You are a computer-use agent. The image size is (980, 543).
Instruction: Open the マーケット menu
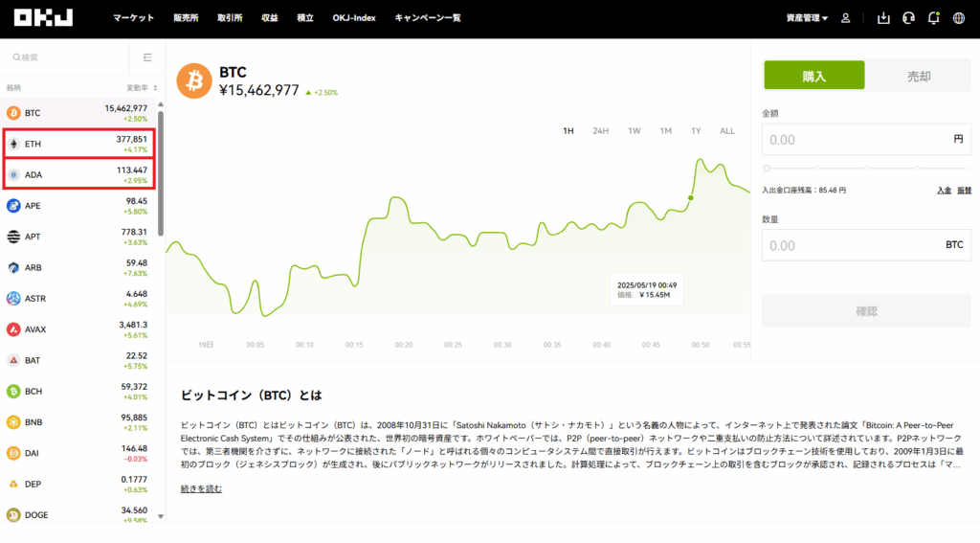pyautogui.click(x=133, y=18)
